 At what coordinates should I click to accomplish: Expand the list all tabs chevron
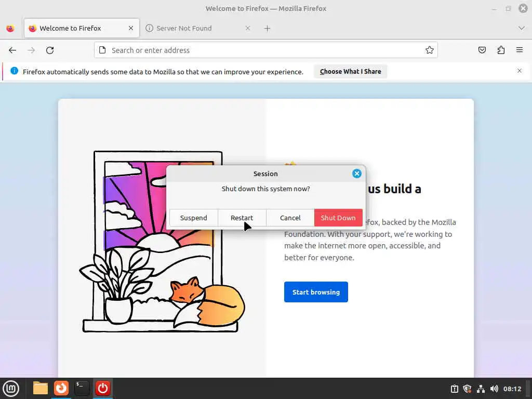point(522,28)
